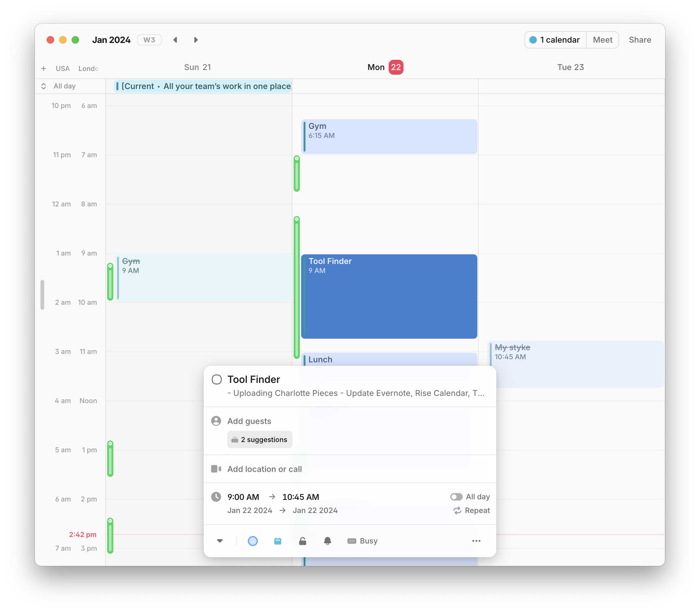The width and height of the screenshot is (700, 612).
Task: Go to next week arrow
Action: tap(196, 40)
